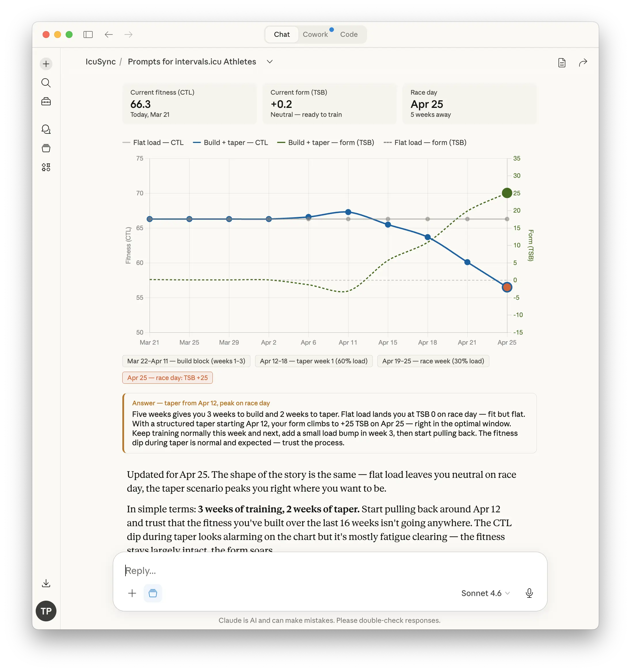Go forward with the right arrow
The height and width of the screenshot is (672, 631).
[x=128, y=35]
